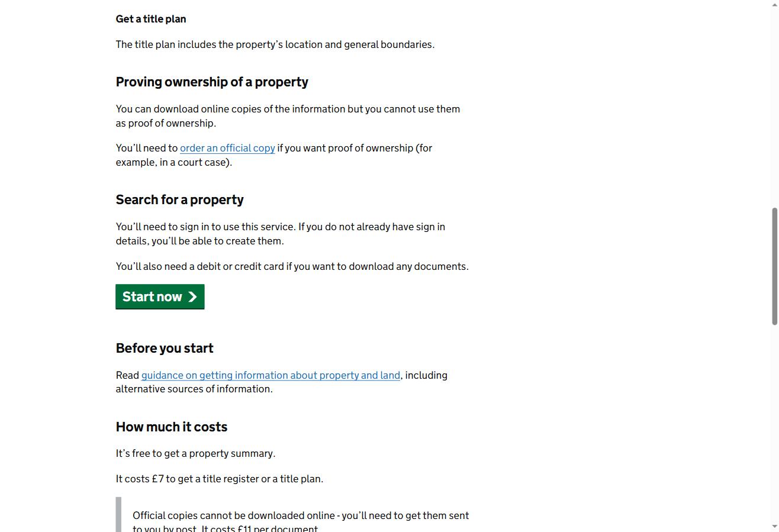Click the scrollbar up arrow
This screenshot has width=779, height=532.
point(774,4)
